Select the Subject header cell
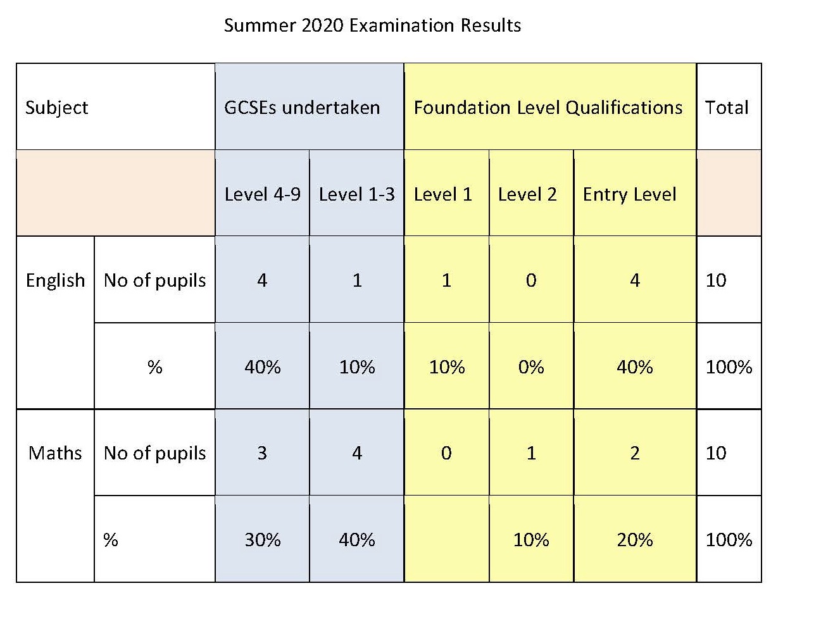840x631 pixels. click(116, 107)
